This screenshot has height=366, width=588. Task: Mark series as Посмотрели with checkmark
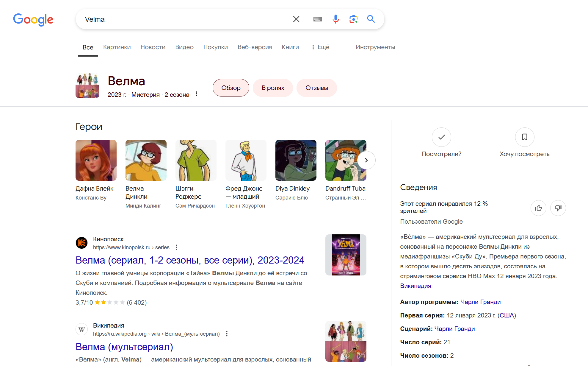[x=441, y=137]
